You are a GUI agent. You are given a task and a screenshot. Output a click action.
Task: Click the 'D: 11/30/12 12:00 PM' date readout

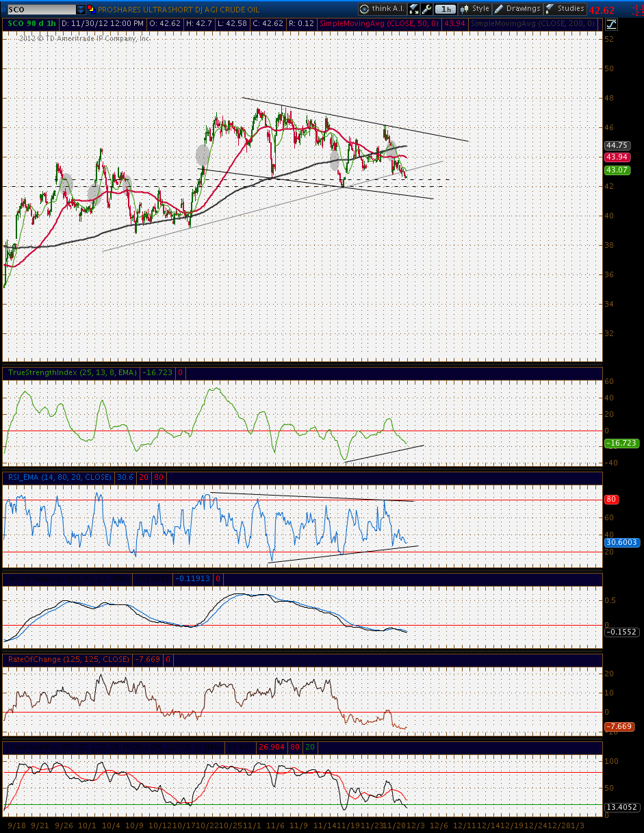(x=103, y=24)
